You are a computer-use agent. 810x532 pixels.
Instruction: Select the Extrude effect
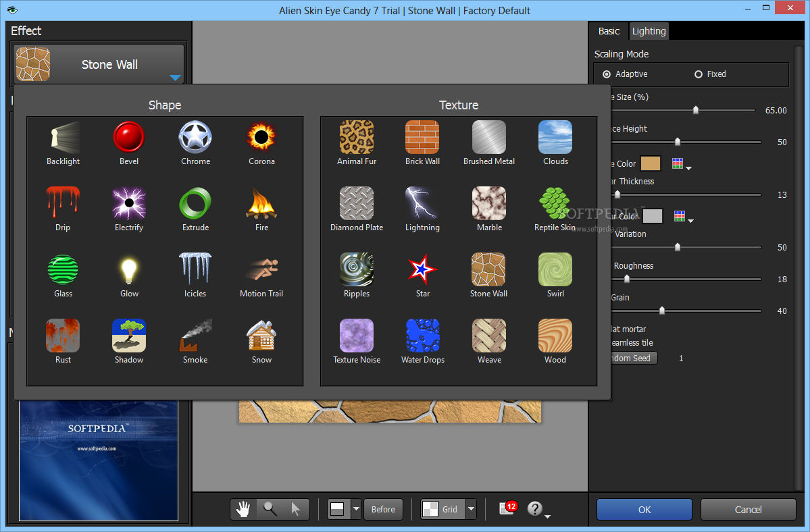(x=195, y=209)
